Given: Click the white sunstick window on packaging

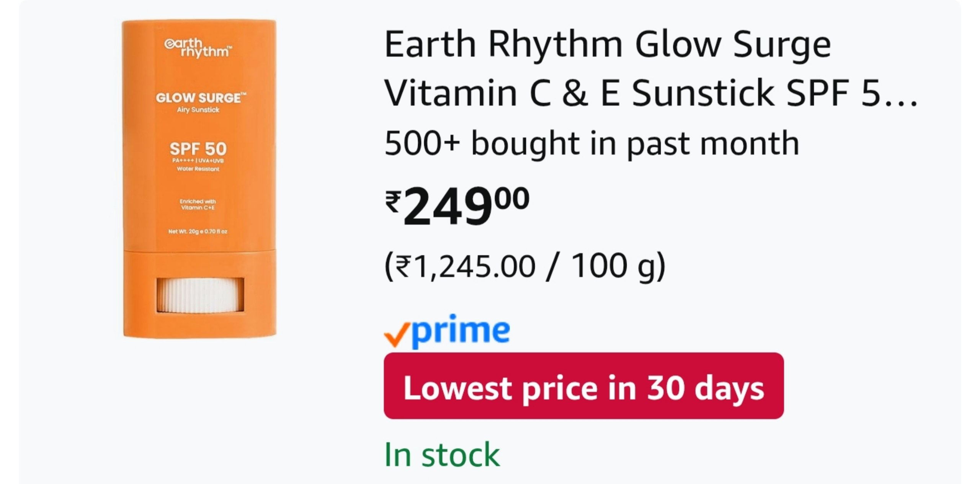Looking at the screenshot, I should [200, 295].
